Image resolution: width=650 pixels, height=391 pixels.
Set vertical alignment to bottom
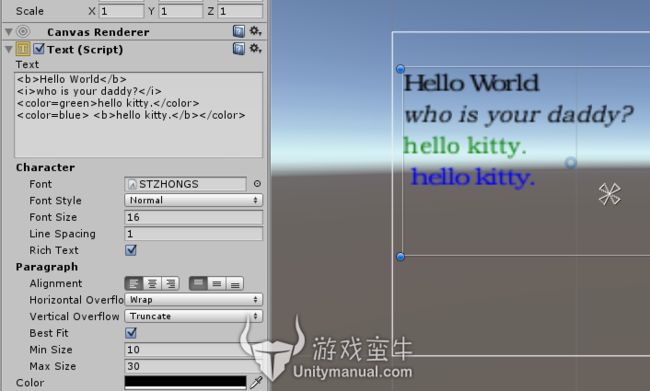(235, 284)
